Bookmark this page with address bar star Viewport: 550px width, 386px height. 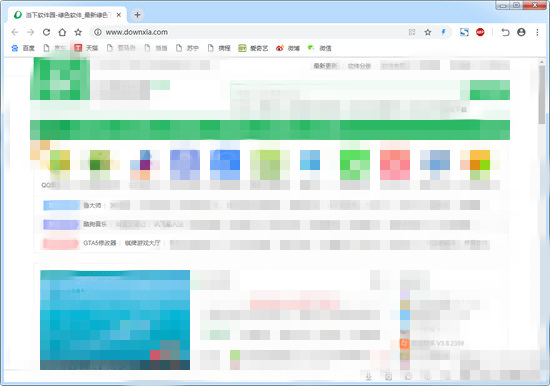(428, 32)
